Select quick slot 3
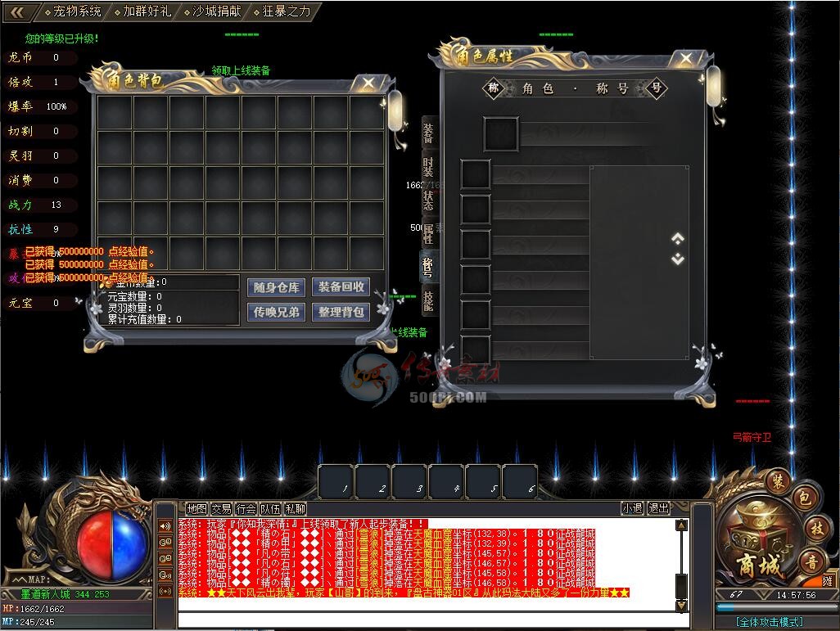The height and width of the screenshot is (631, 840). click(410, 482)
